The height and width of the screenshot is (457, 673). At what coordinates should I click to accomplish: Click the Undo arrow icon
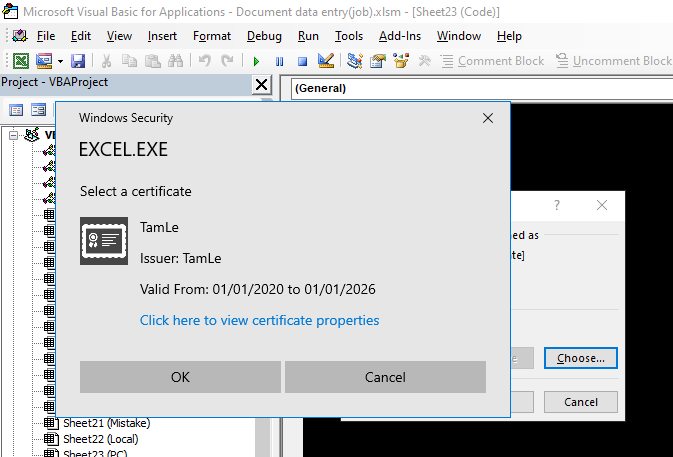[x=205, y=61]
